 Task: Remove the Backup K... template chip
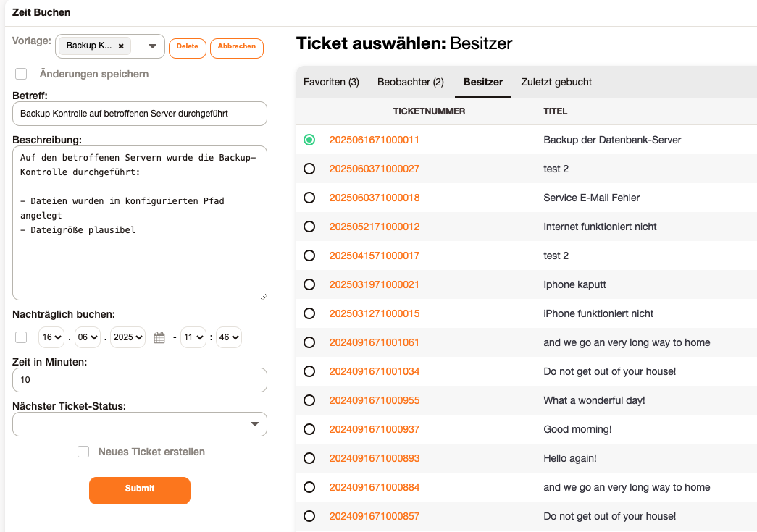click(x=121, y=46)
